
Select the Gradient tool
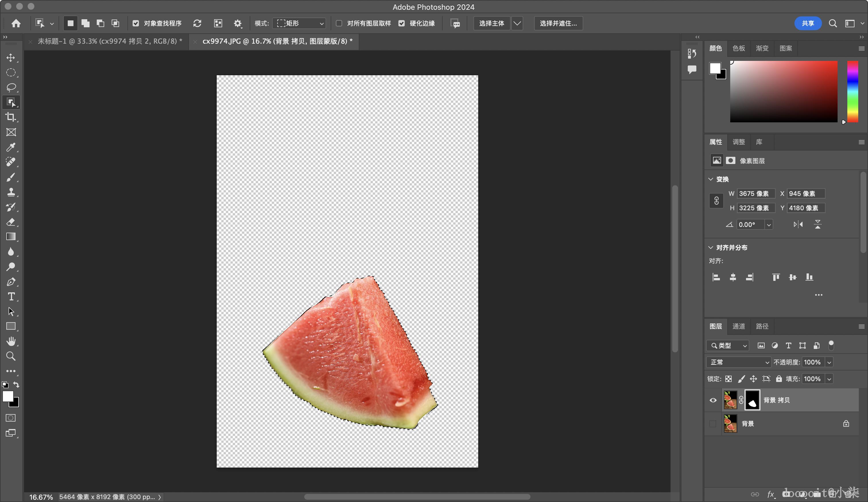(11, 237)
